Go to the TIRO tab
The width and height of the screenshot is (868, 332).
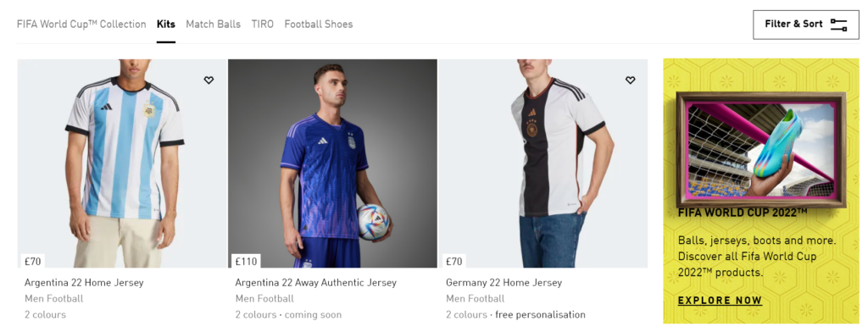(x=263, y=25)
